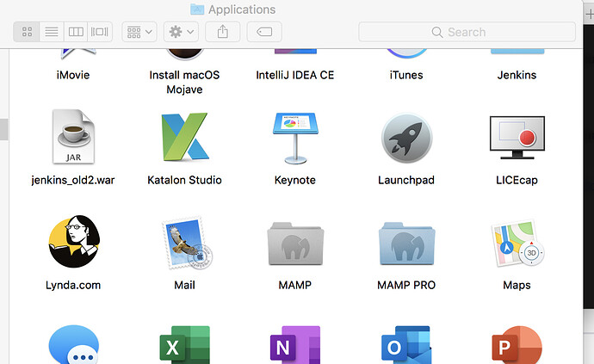The height and width of the screenshot is (364, 594).
Task: Switch to list view in Finder toolbar
Action: point(52,32)
